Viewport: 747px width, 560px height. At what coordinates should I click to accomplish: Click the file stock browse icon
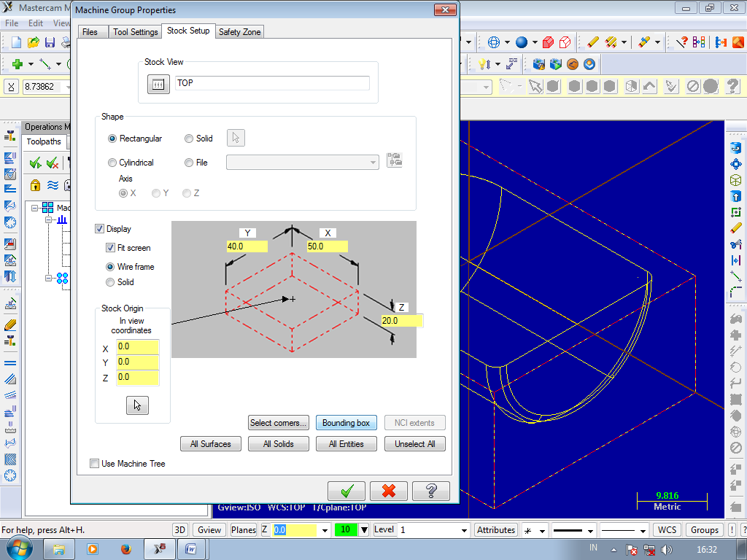pos(395,160)
